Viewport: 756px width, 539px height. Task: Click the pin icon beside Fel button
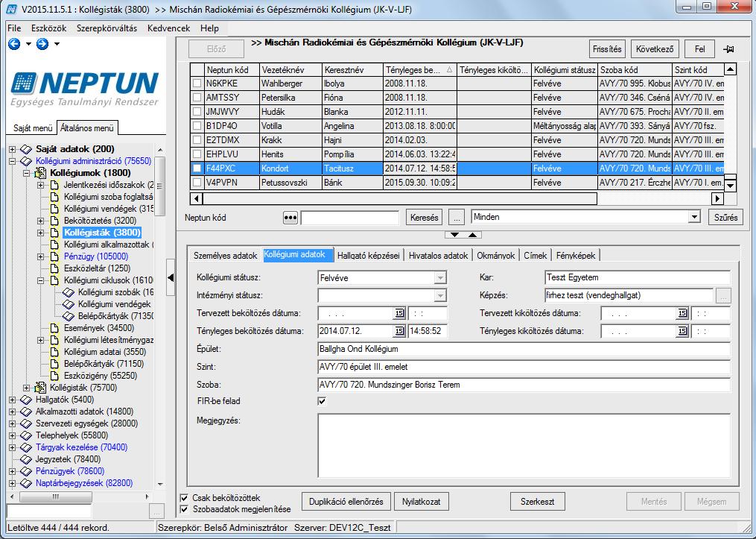pyautogui.click(x=728, y=49)
